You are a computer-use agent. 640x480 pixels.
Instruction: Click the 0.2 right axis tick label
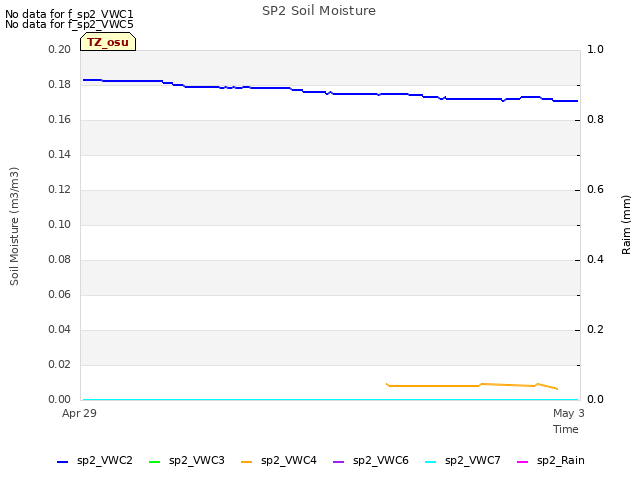[596, 329]
